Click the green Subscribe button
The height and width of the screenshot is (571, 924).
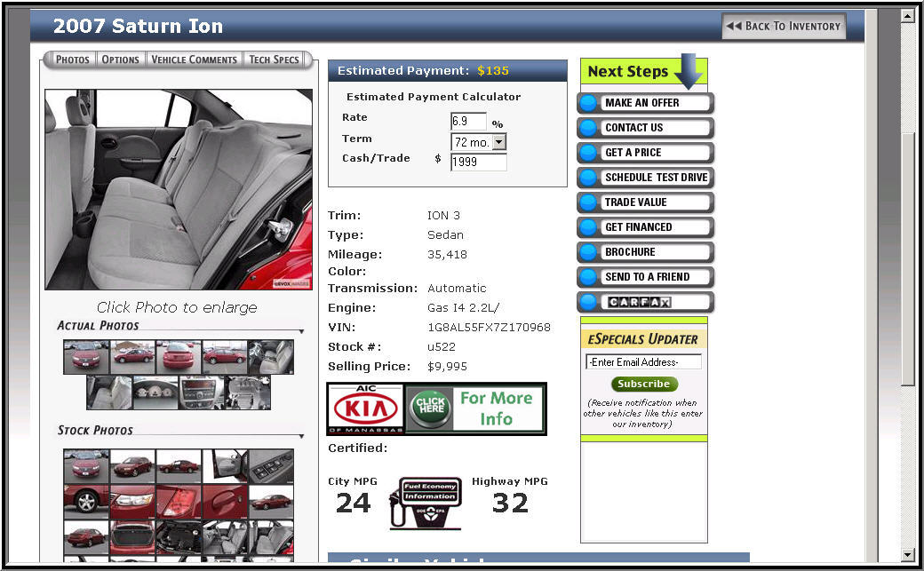click(x=644, y=384)
